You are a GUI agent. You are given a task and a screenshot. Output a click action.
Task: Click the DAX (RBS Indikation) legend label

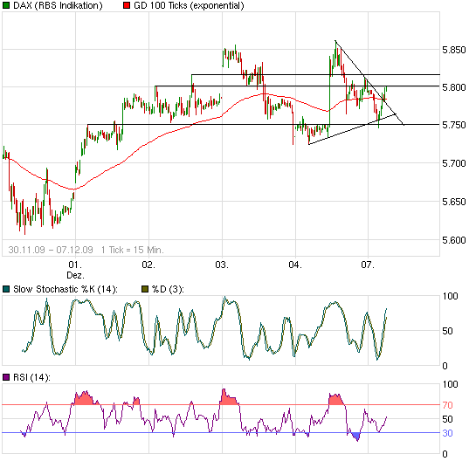[x=58, y=5]
